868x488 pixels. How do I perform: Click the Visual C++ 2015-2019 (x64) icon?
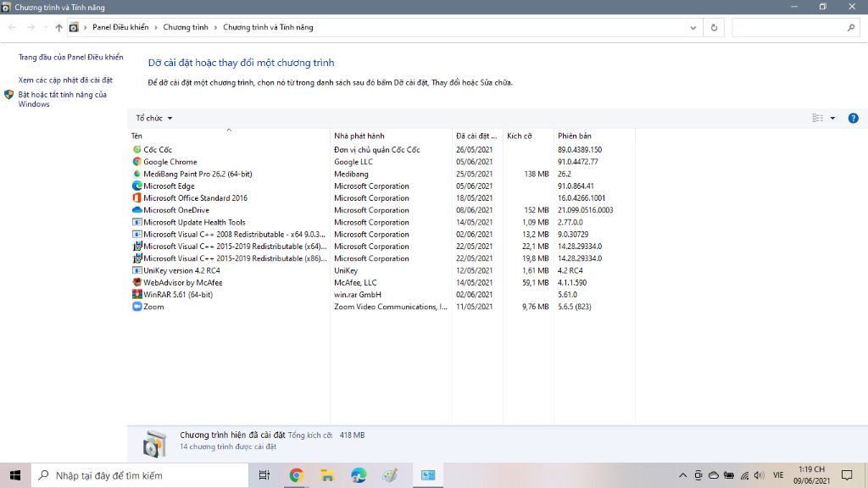[136, 247]
